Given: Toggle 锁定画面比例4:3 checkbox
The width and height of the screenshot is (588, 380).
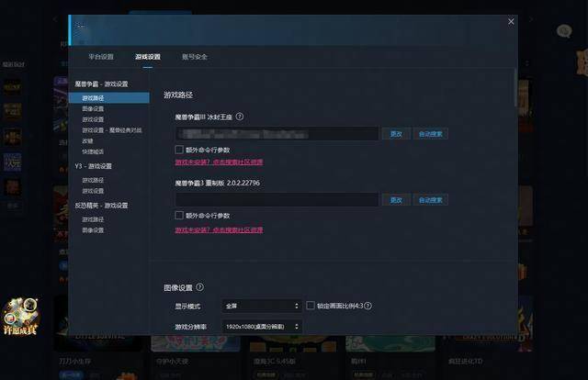Looking at the screenshot, I should [311, 306].
